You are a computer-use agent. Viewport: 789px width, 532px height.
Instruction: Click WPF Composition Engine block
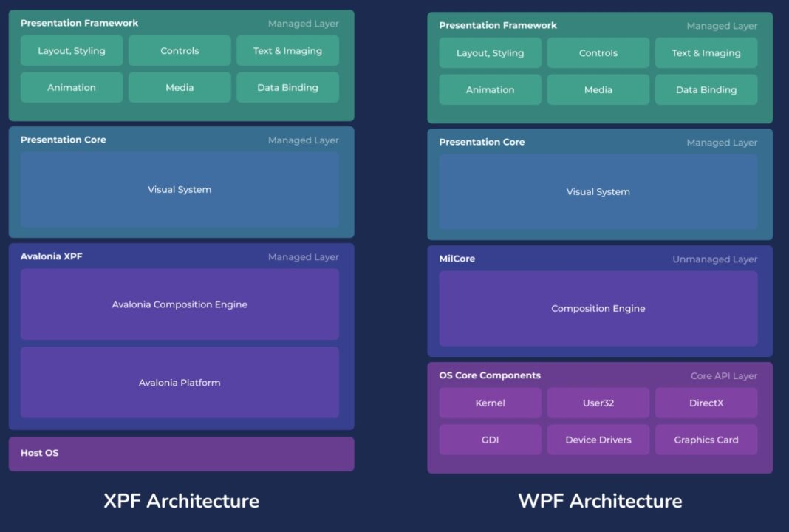(x=598, y=309)
